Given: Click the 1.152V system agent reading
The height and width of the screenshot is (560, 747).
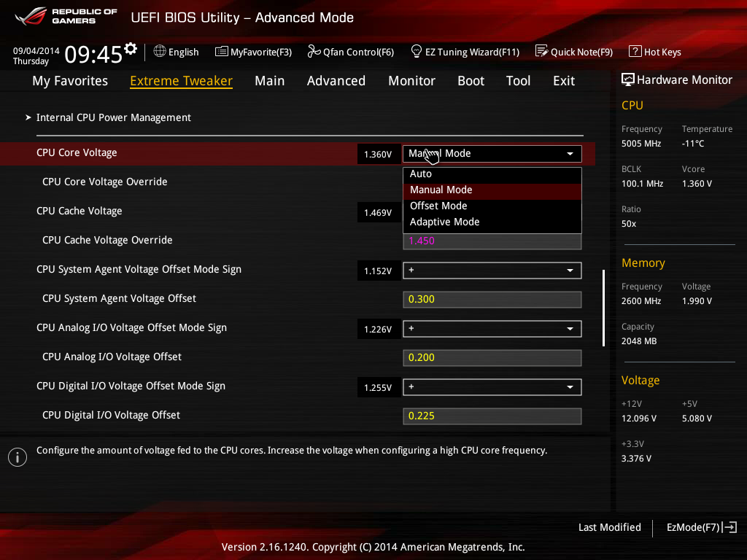Looking at the screenshot, I should 378,271.
